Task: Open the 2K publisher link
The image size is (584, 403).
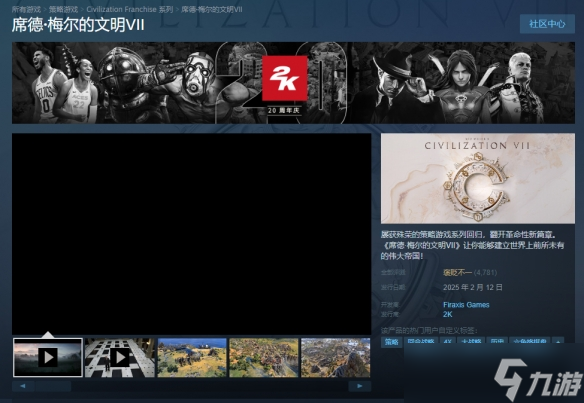Action: coord(448,314)
